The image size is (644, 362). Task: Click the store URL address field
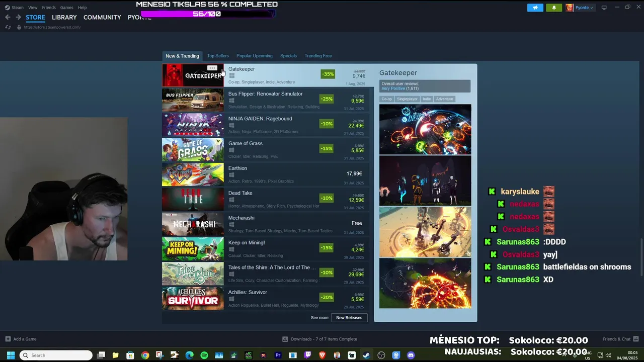pyautogui.click(x=52, y=27)
